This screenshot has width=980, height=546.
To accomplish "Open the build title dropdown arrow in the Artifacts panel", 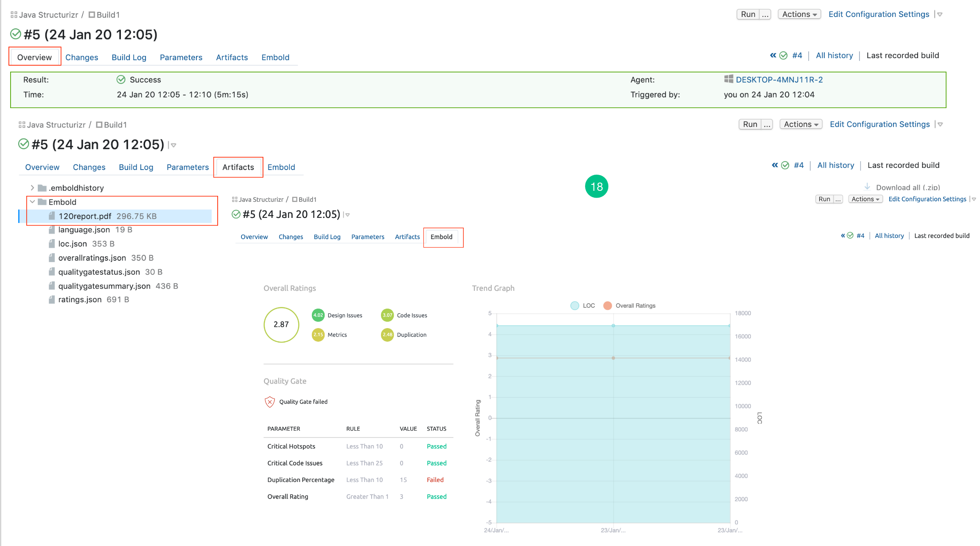I will pos(174,145).
